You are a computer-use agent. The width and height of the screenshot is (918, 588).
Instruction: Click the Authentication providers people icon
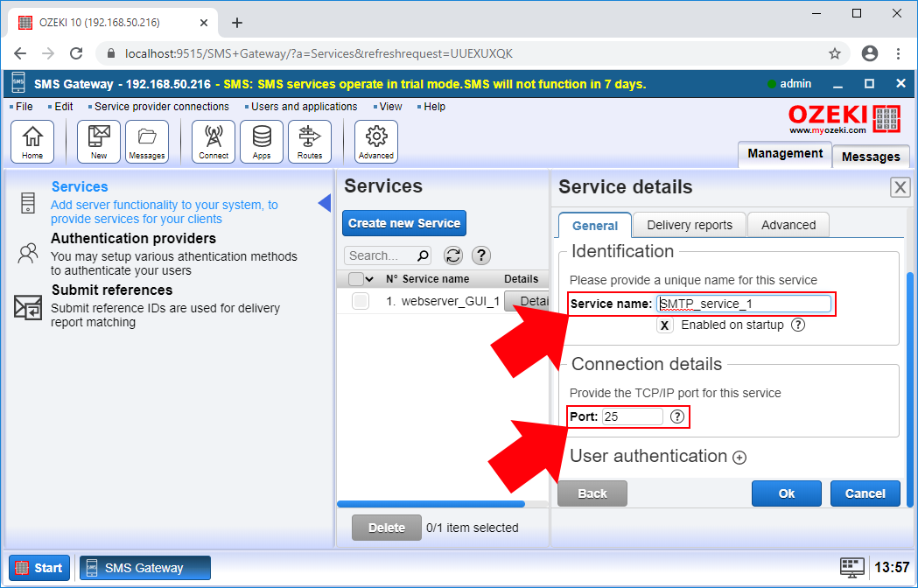click(x=27, y=254)
